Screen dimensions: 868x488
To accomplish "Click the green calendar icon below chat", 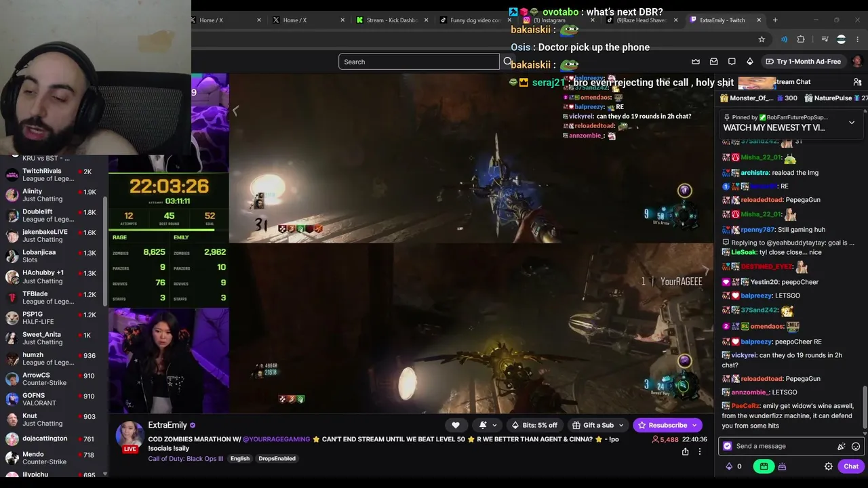I will [764, 466].
